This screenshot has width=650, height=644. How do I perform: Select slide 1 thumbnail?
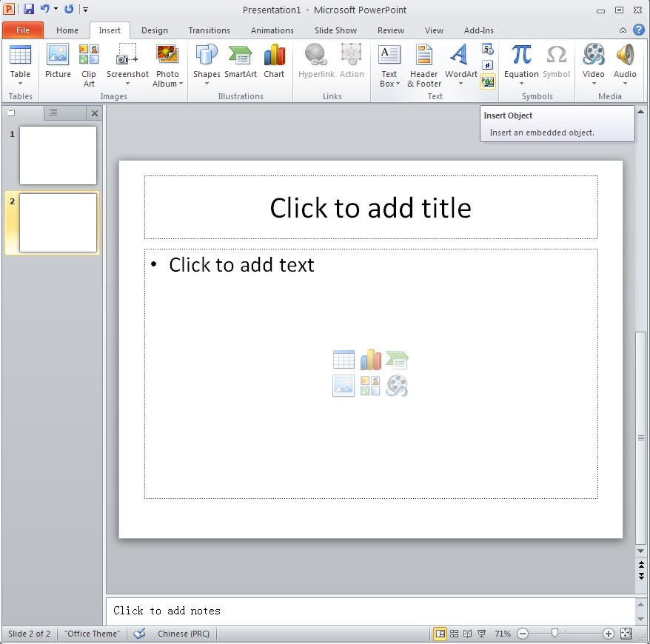pyautogui.click(x=58, y=155)
